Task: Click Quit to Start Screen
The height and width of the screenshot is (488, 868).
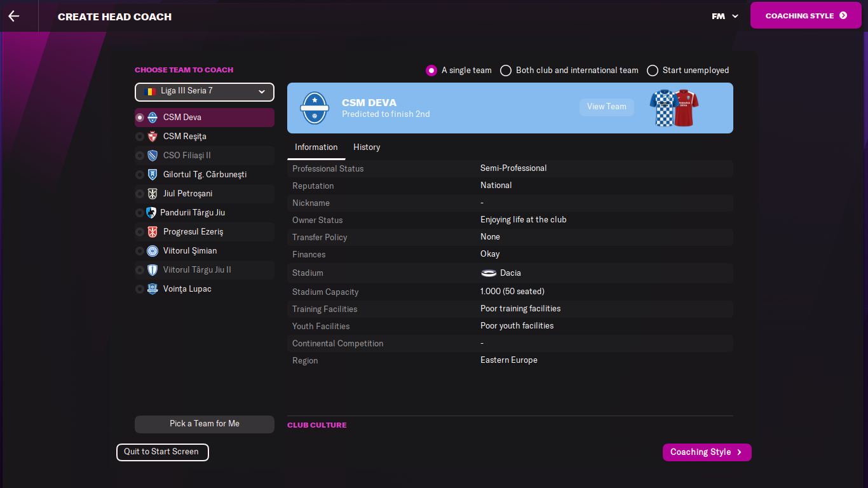Action: pos(162,452)
